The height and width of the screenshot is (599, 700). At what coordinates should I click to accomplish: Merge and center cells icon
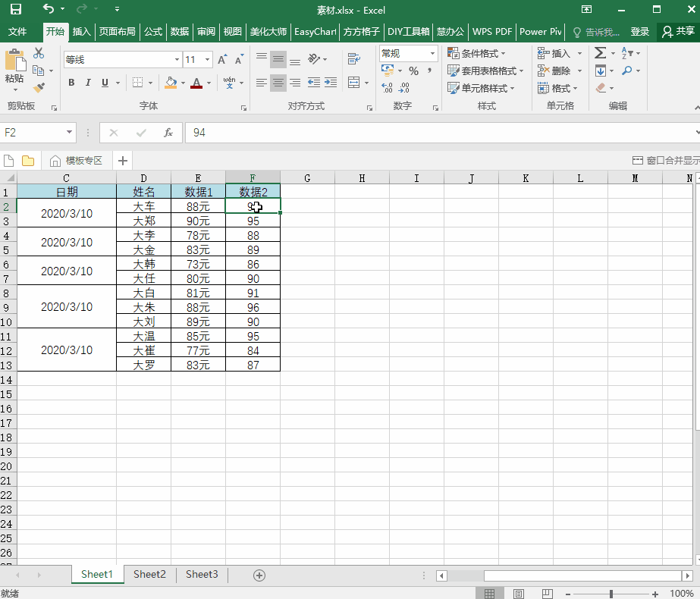tap(354, 83)
